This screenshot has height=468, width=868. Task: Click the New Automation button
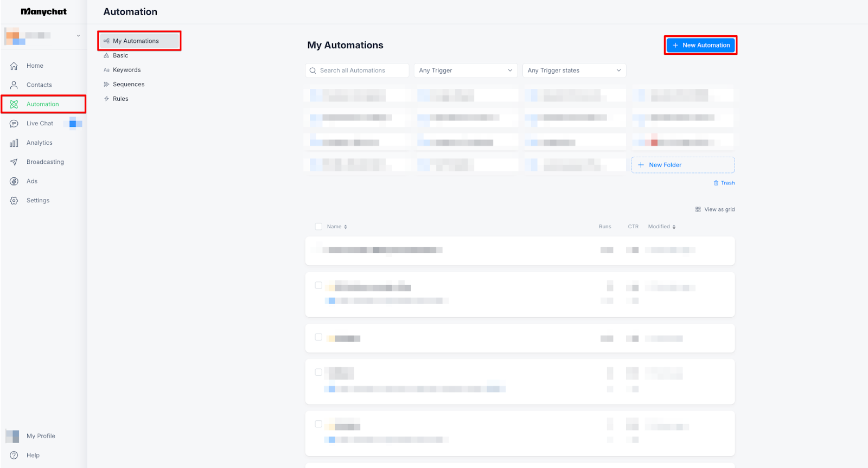[700, 45]
